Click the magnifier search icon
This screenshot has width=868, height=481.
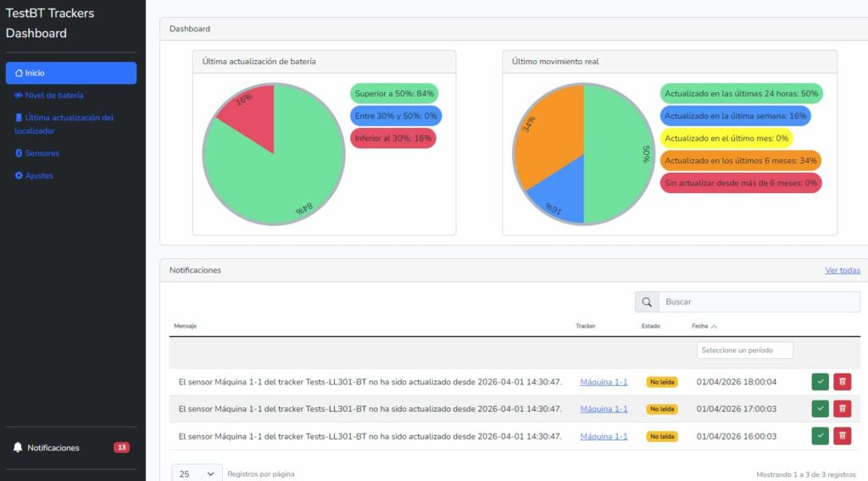tap(647, 301)
